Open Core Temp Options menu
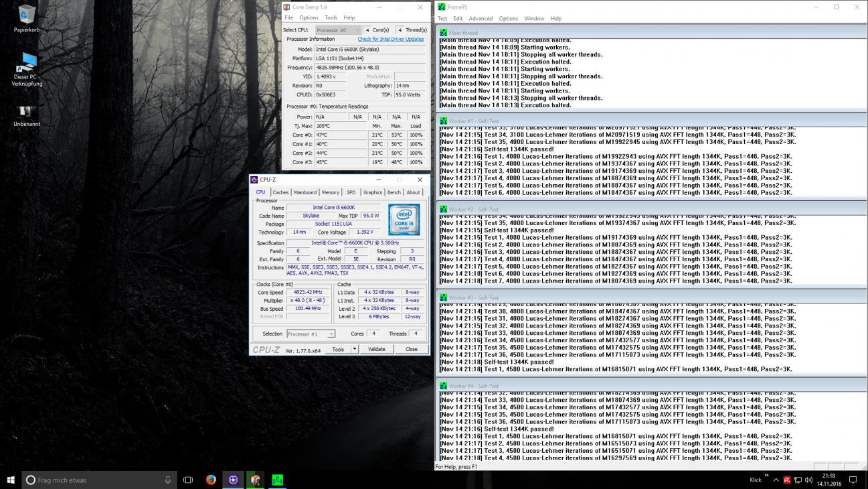868x489 pixels. click(x=309, y=17)
